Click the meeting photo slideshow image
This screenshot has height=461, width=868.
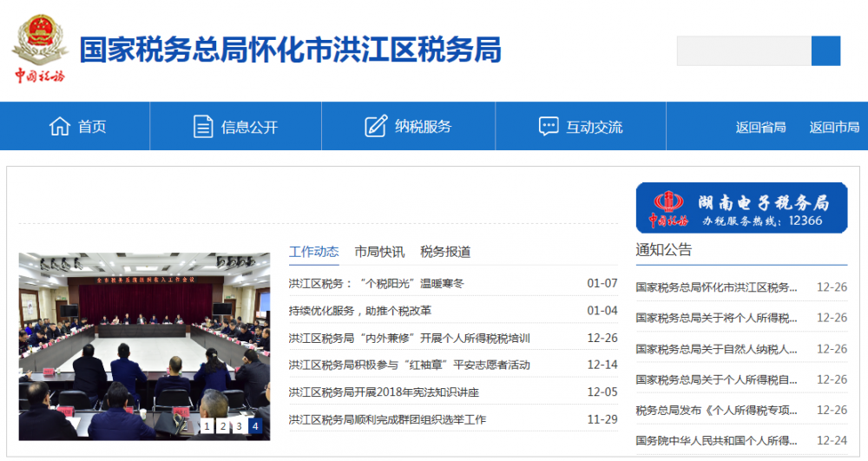[x=144, y=339]
